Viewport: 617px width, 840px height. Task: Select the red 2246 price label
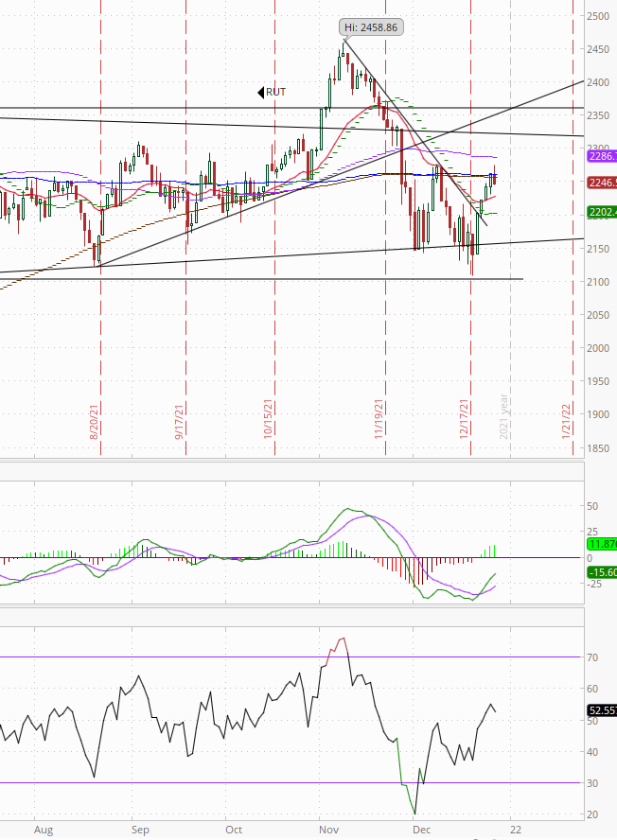tap(602, 183)
